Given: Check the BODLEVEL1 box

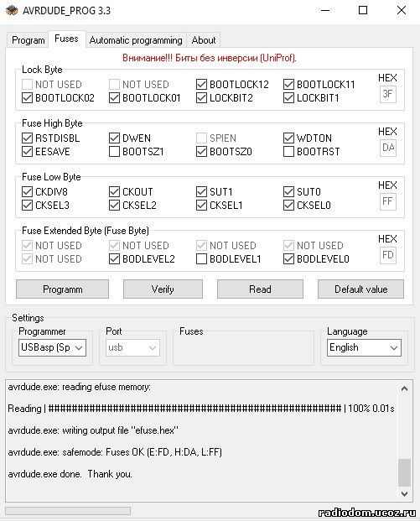Looking at the screenshot, I should point(201,259).
